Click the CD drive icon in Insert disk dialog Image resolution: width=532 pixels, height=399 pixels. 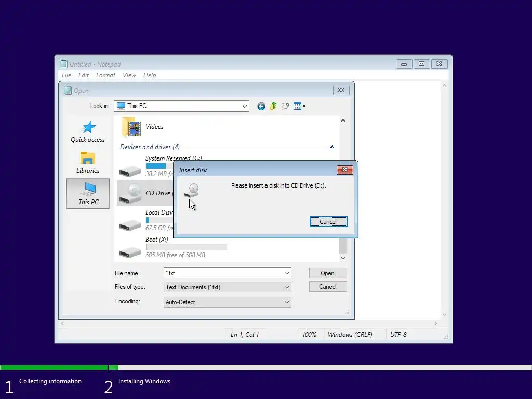(192, 191)
